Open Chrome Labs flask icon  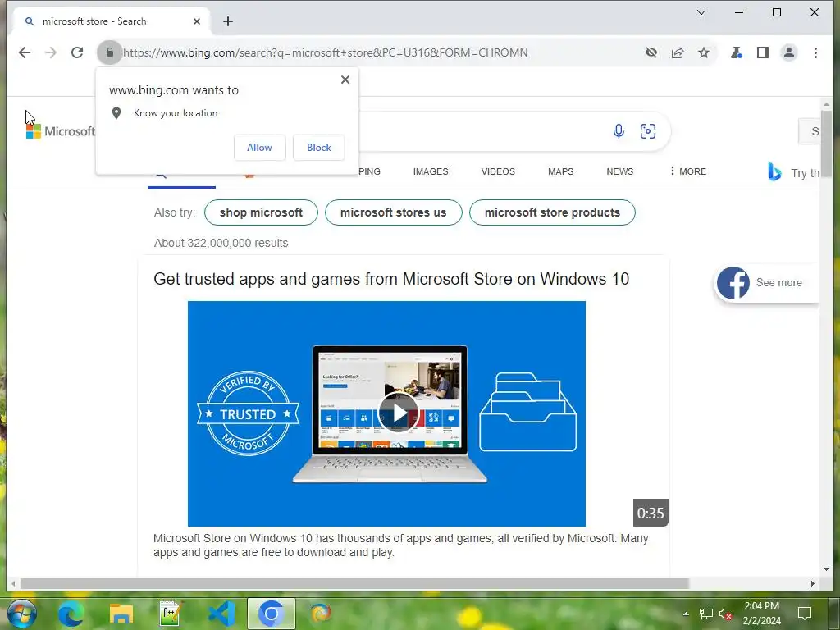point(737,52)
